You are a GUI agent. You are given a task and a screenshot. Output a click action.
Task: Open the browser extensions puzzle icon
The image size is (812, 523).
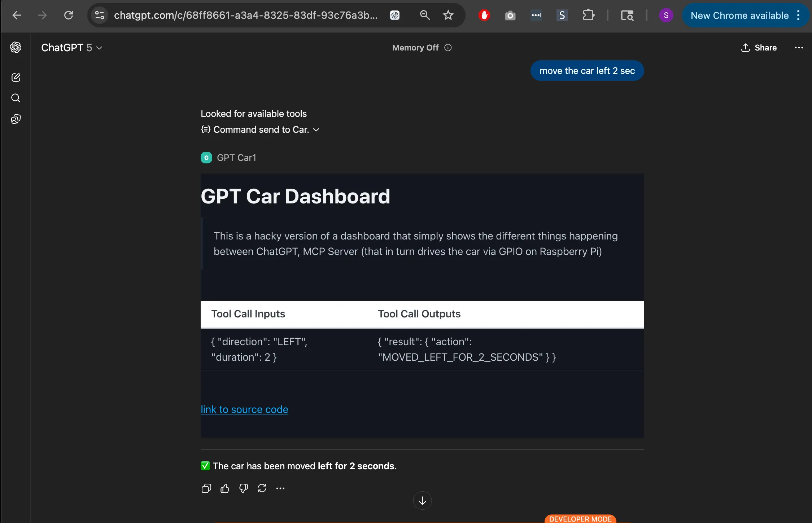click(589, 15)
